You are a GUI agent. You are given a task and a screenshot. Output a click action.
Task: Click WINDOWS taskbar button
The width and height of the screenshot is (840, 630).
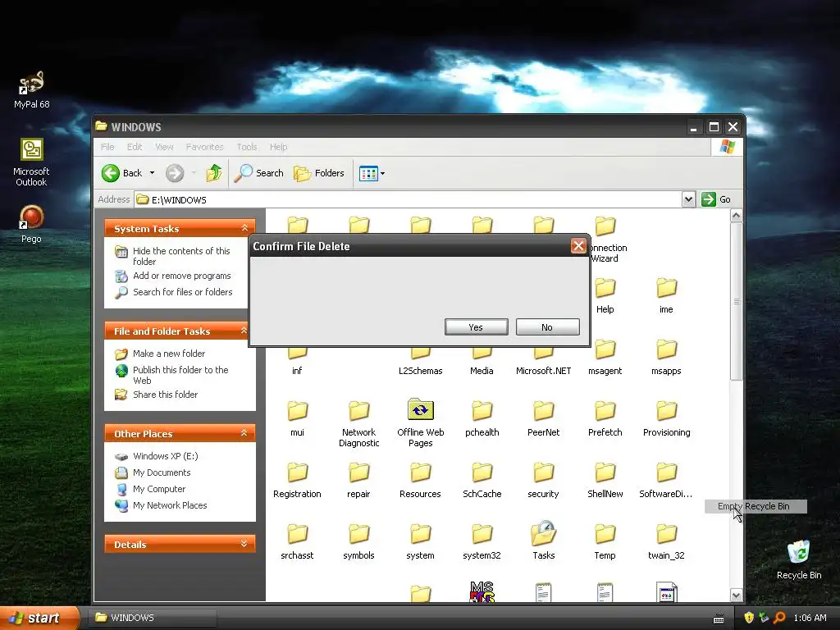pos(153,618)
